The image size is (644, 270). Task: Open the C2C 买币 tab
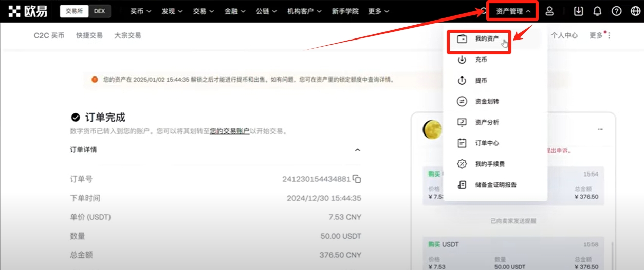[x=49, y=36]
